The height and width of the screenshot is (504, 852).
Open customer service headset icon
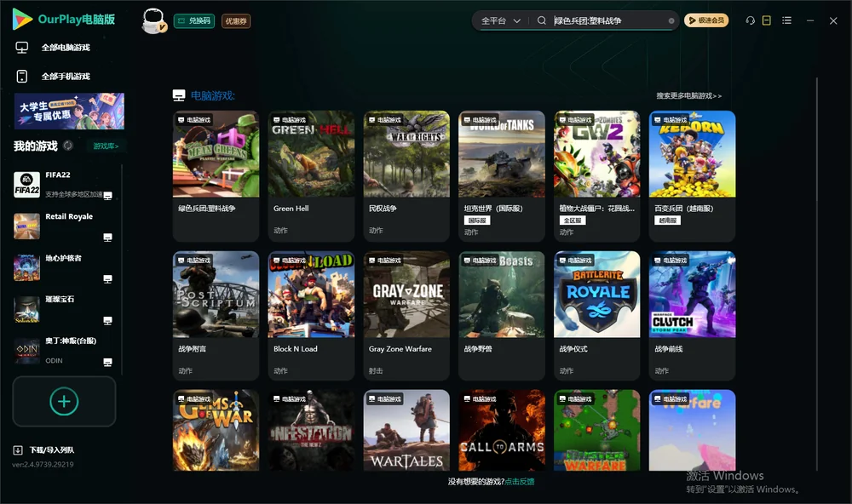pos(751,20)
